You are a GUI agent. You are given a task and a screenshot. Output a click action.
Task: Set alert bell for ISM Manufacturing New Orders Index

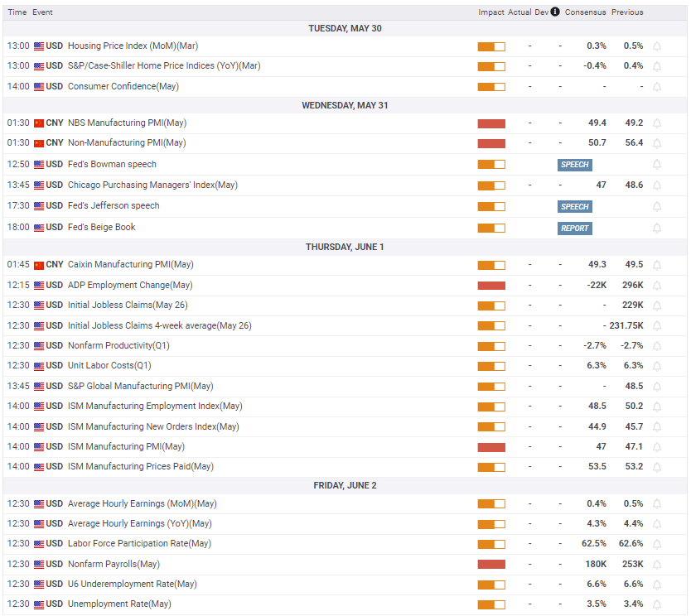[657, 426]
